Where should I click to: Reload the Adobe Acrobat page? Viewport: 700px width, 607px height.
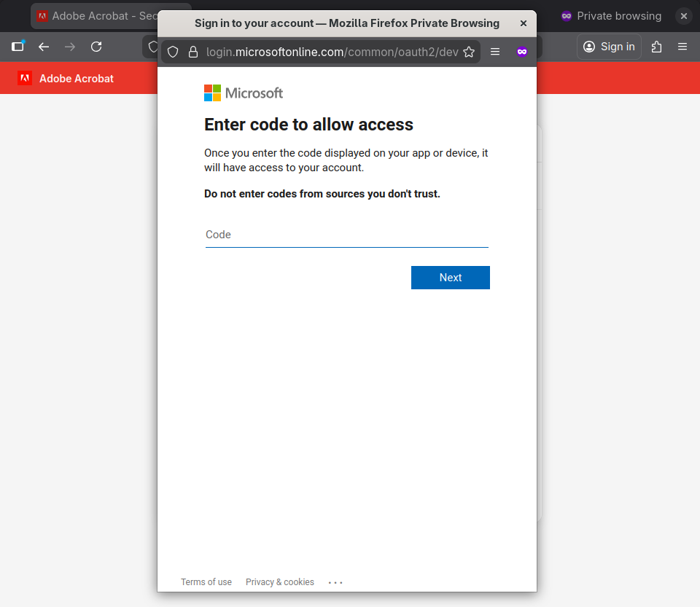[x=96, y=47]
